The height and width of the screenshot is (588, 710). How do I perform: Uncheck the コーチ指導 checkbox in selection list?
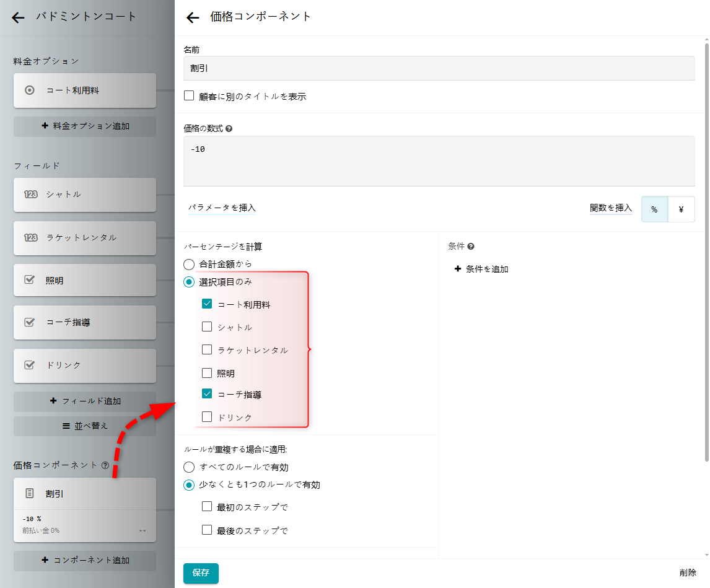click(x=207, y=394)
